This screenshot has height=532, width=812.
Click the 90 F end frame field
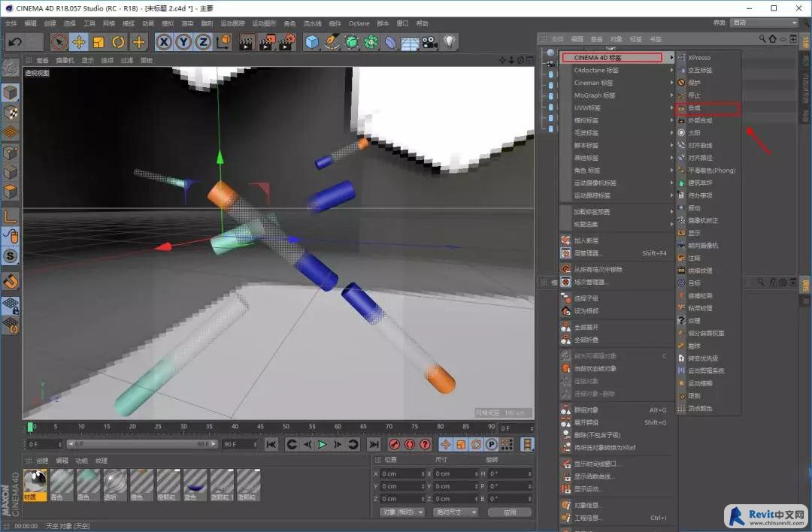tap(239, 445)
